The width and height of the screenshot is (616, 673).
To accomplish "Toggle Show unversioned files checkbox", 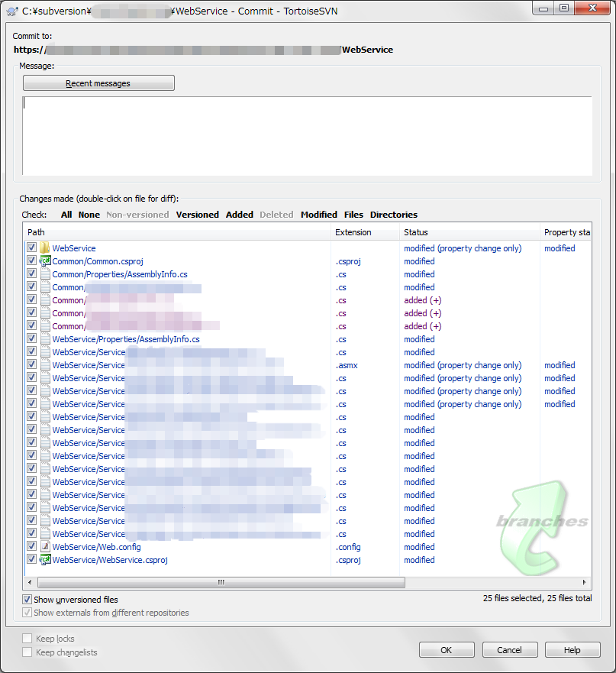I will click(x=27, y=600).
